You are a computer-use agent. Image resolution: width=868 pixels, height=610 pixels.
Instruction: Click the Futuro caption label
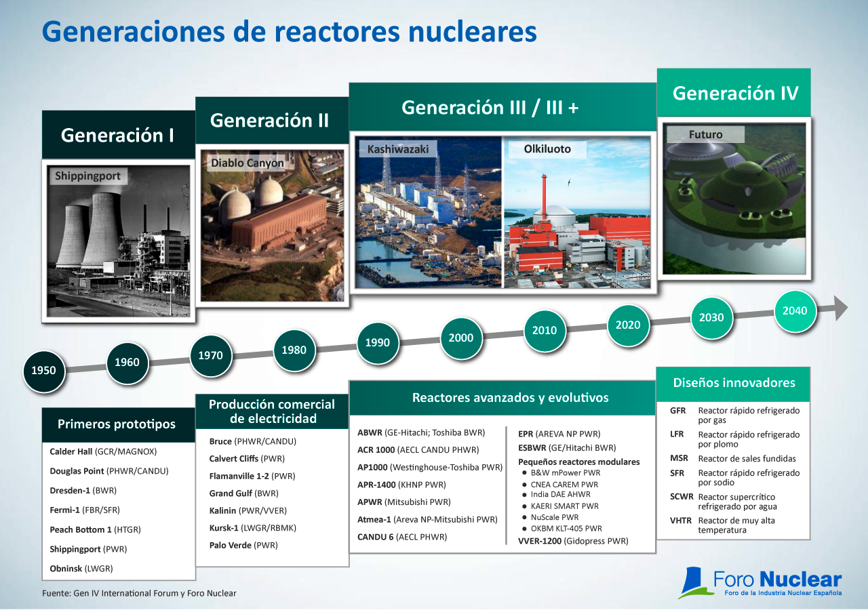coord(706,134)
